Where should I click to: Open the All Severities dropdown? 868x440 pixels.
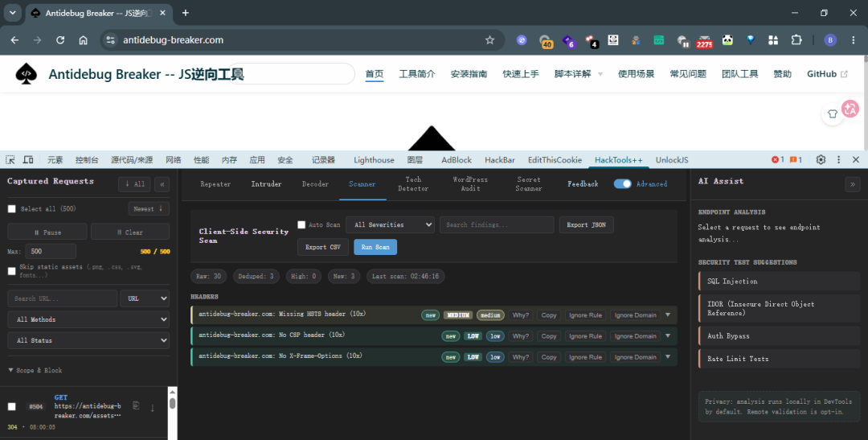391,224
